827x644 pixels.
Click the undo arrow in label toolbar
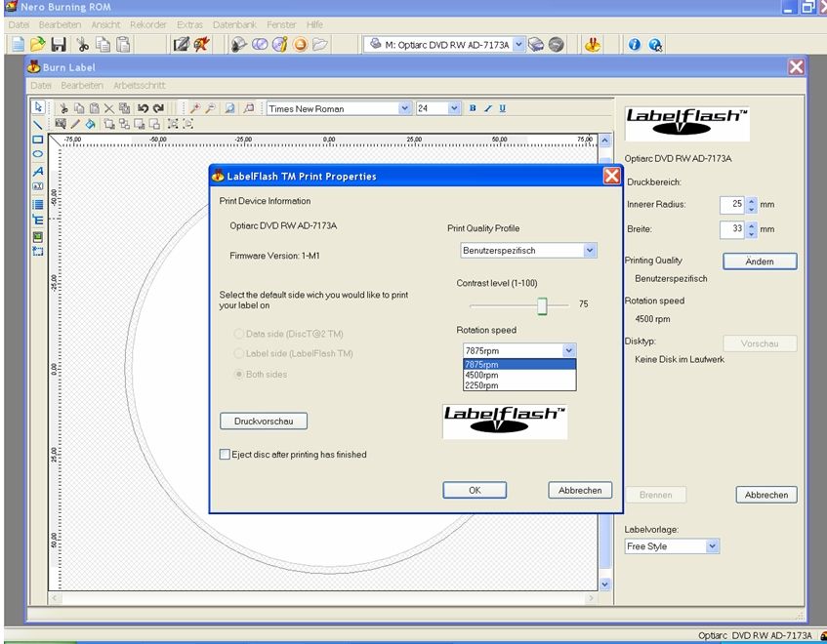click(x=143, y=108)
